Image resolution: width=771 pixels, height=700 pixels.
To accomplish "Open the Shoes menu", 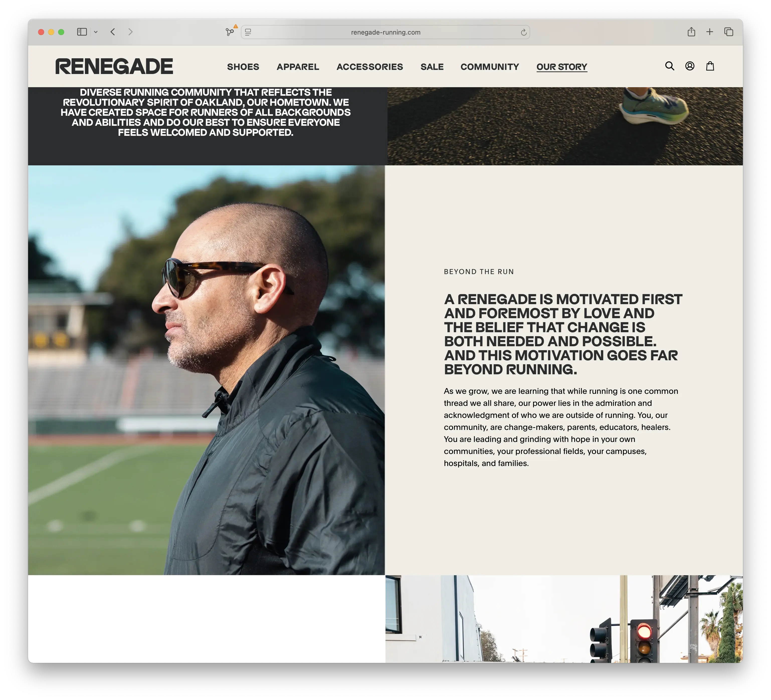I will (243, 67).
